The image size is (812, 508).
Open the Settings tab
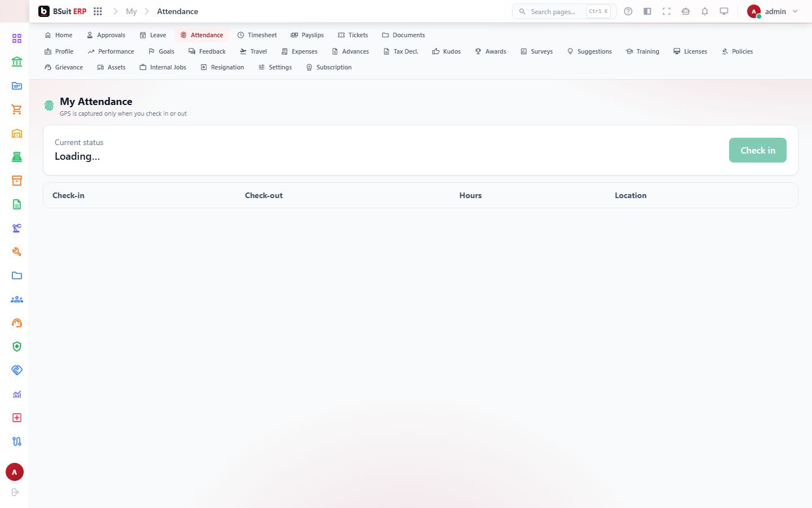click(275, 67)
